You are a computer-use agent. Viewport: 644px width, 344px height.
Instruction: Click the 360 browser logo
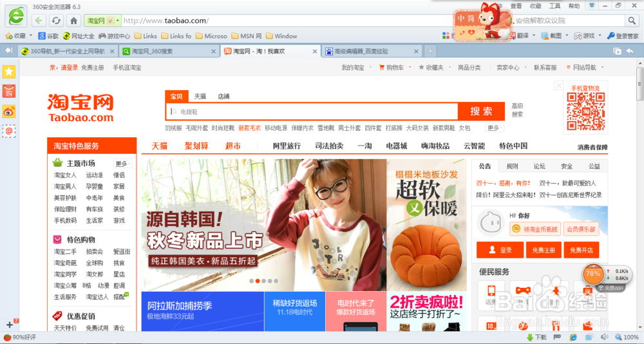click(17, 15)
